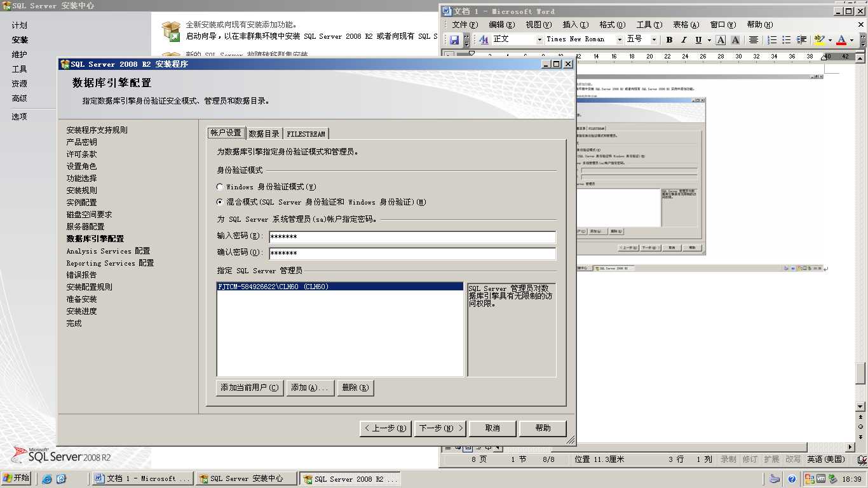Open Internet Explorer from the quick launch

click(47, 479)
